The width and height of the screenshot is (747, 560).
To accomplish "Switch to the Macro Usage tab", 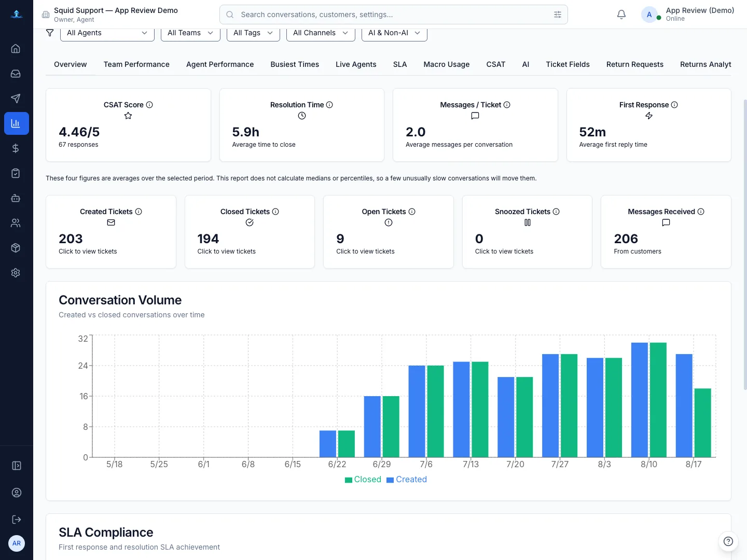I will [x=447, y=64].
